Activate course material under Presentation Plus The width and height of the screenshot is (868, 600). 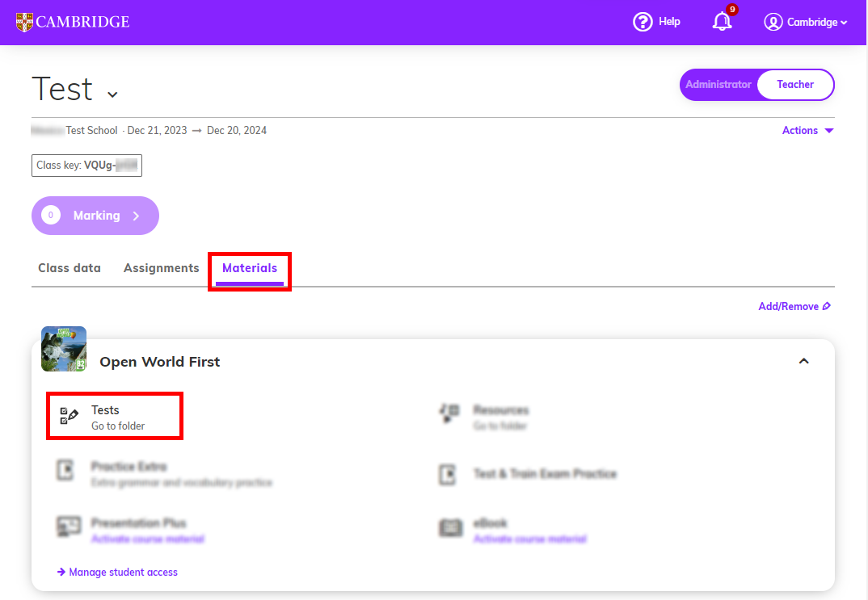(148, 539)
